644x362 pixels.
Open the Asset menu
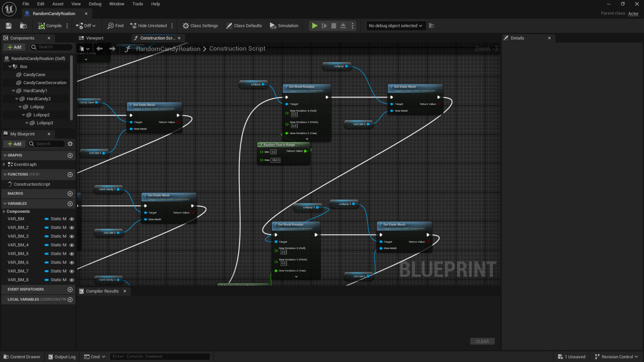58,4
